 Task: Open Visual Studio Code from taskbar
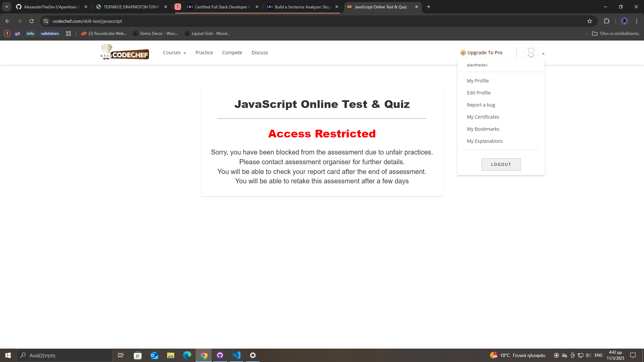click(236, 355)
